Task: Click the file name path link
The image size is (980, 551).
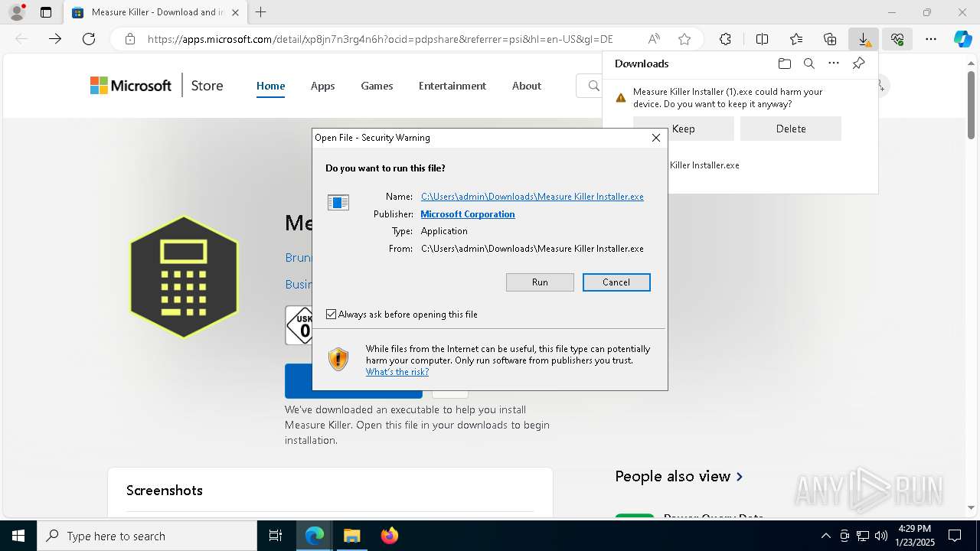Action: [x=532, y=197]
